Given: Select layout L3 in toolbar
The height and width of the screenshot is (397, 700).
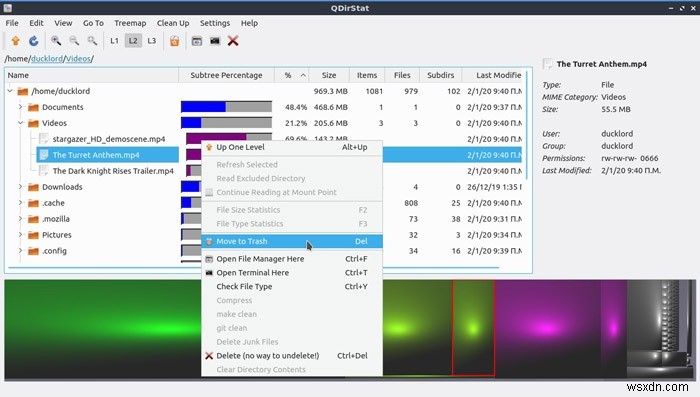Looking at the screenshot, I should click(152, 41).
